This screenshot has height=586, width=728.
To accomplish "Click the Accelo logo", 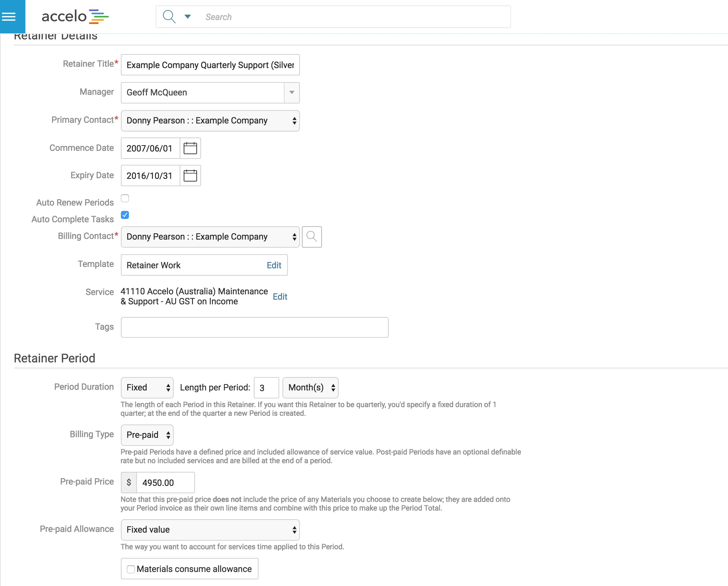I will tap(75, 17).
